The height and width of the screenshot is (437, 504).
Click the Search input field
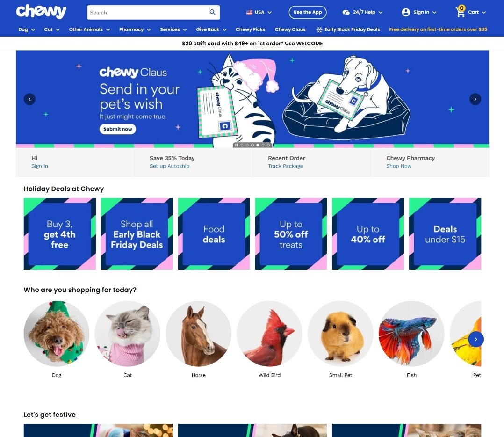pyautogui.click(x=148, y=12)
